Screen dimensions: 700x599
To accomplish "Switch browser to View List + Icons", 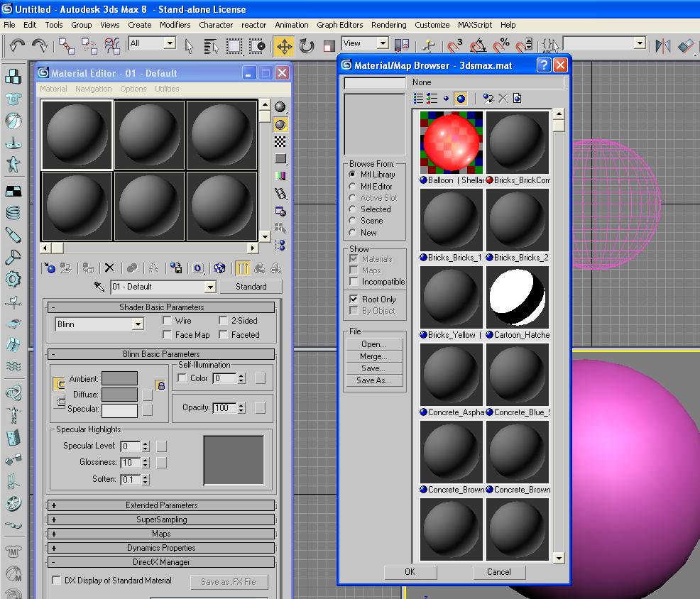I will pyautogui.click(x=432, y=98).
